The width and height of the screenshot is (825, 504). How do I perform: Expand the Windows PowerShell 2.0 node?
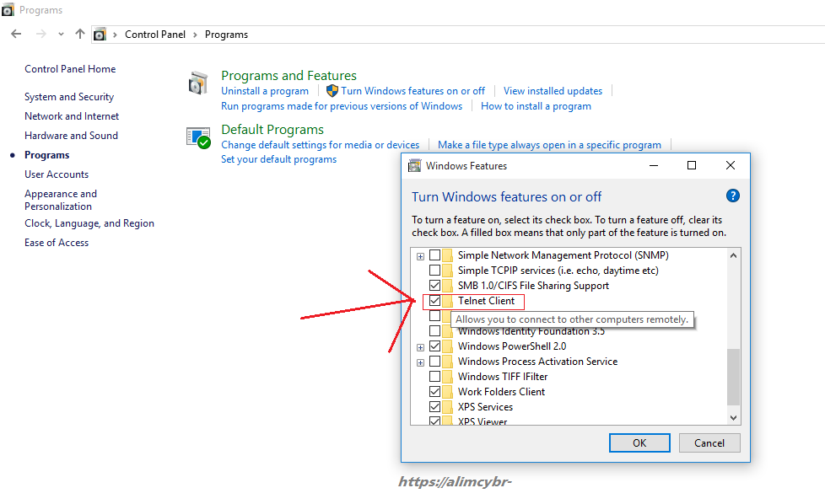click(420, 347)
